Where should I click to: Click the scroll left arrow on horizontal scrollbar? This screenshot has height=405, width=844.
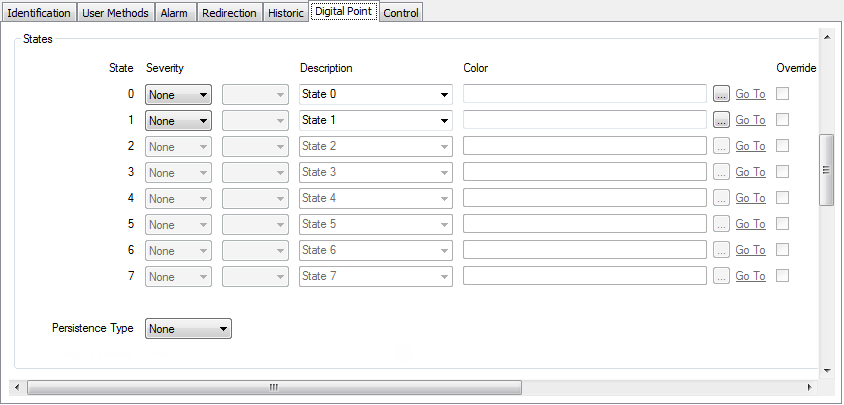[x=17, y=387]
